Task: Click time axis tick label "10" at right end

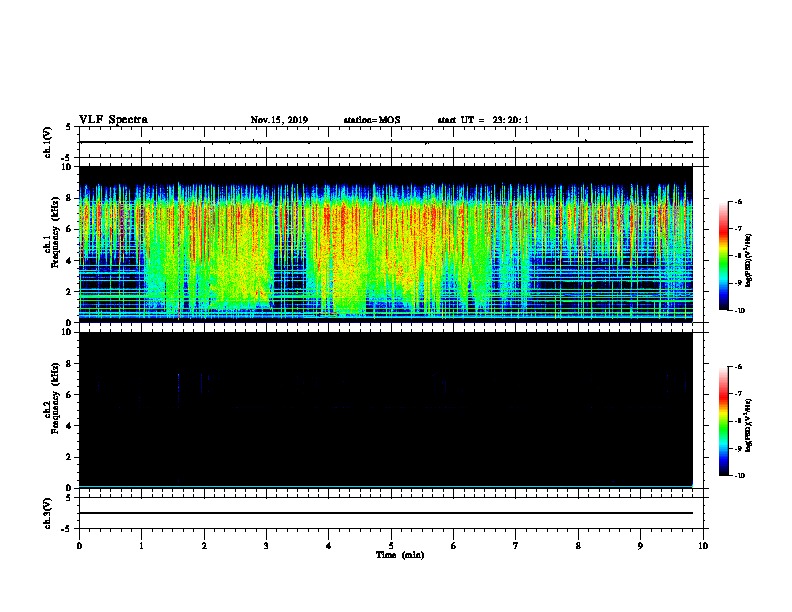Action: [x=703, y=546]
